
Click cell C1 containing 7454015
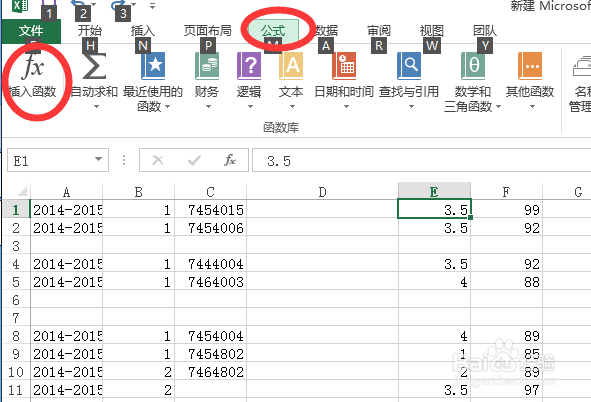pos(210,209)
